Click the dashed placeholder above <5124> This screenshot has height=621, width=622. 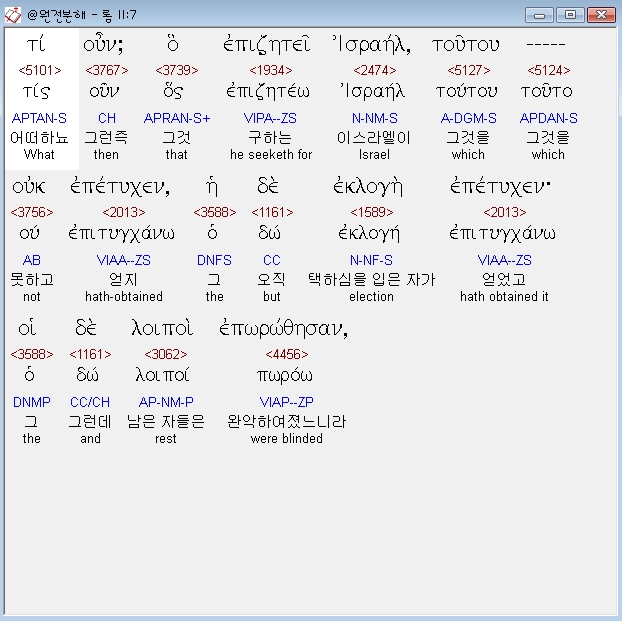tap(546, 44)
